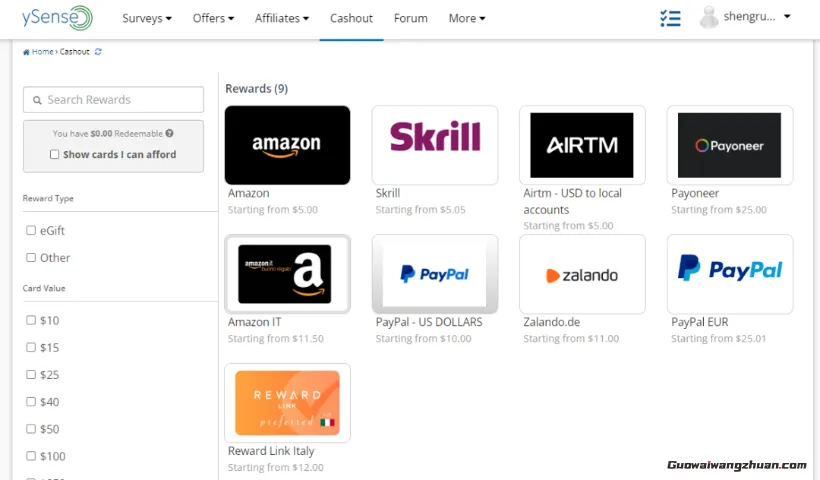Check the eGift reward type

31,231
